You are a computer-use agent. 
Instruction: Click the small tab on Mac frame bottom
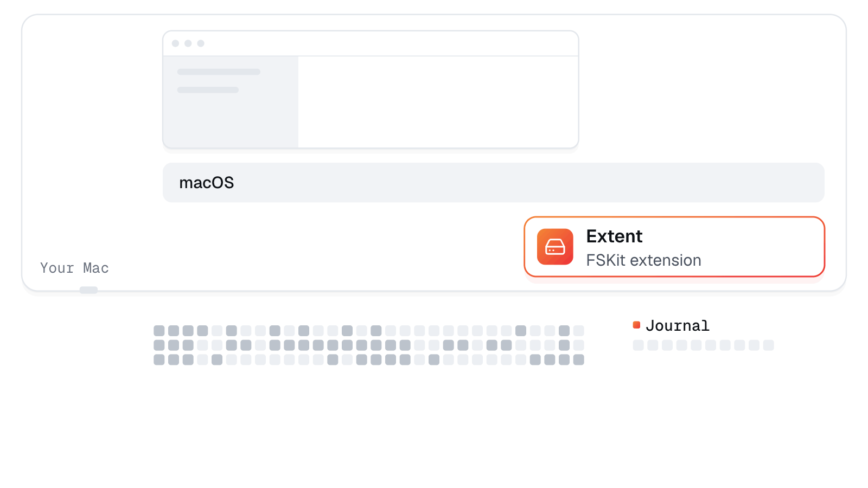[x=88, y=290]
